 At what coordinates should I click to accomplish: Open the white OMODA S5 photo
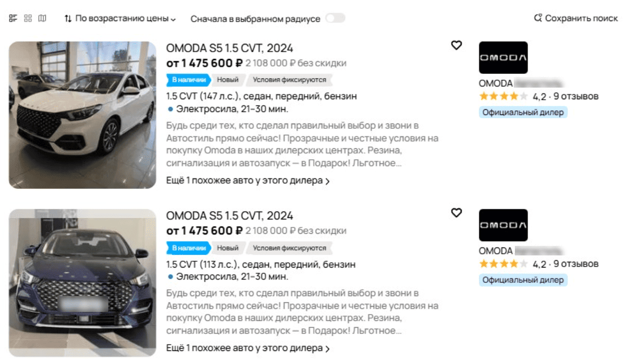coord(83,115)
